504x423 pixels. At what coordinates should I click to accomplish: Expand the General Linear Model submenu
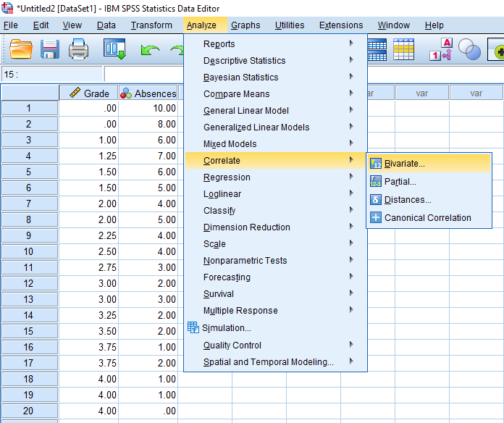tap(275, 111)
